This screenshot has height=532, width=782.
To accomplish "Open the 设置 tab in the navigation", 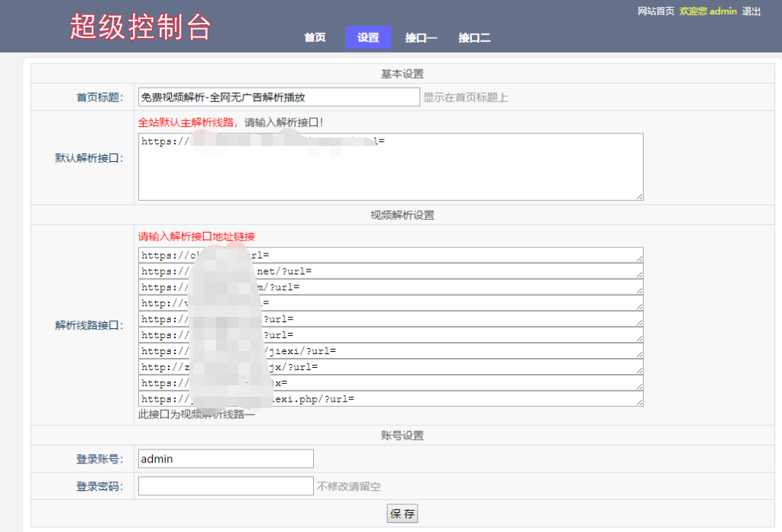I will [368, 37].
